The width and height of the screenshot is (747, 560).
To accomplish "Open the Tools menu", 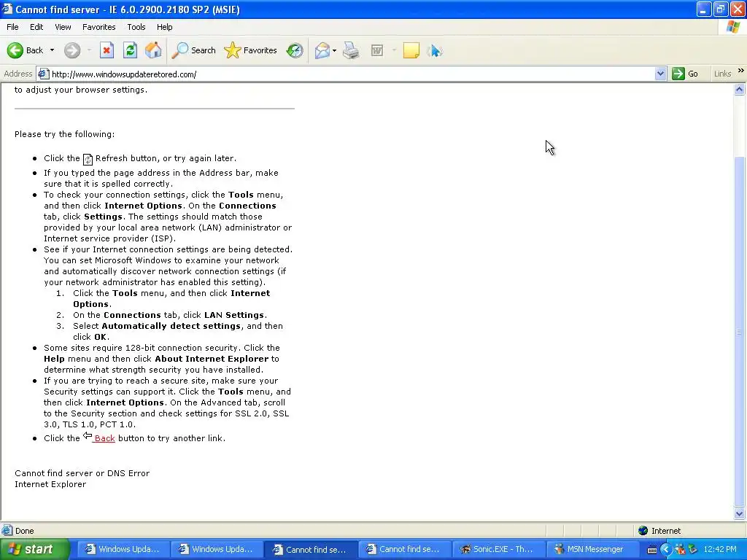I will [136, 27].
